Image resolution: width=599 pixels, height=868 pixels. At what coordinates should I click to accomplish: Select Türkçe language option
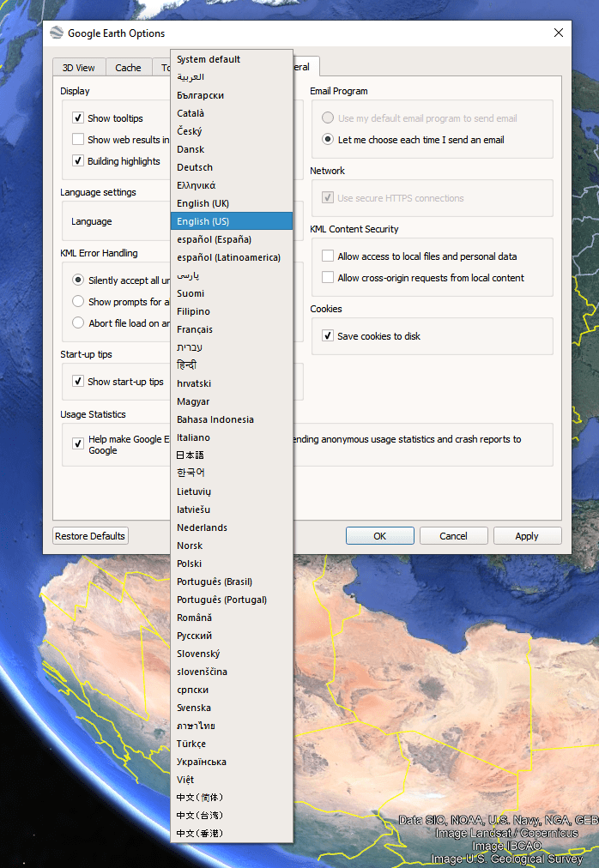tap(232, 744)
